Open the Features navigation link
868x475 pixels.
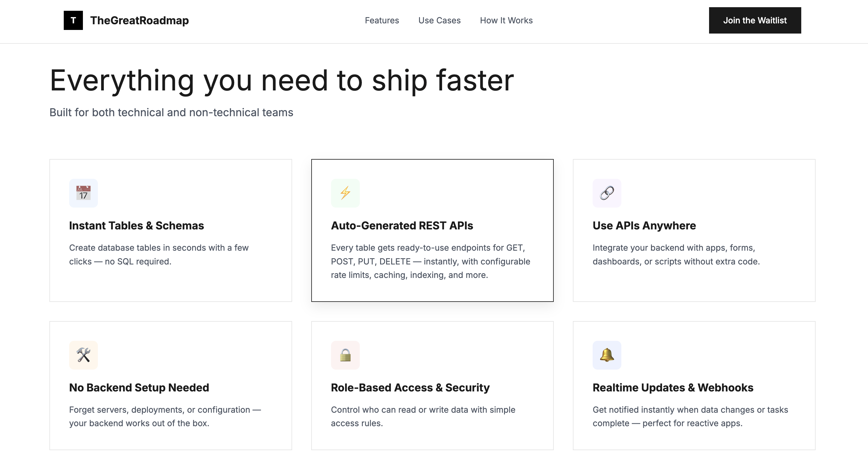tap(382, 21)
